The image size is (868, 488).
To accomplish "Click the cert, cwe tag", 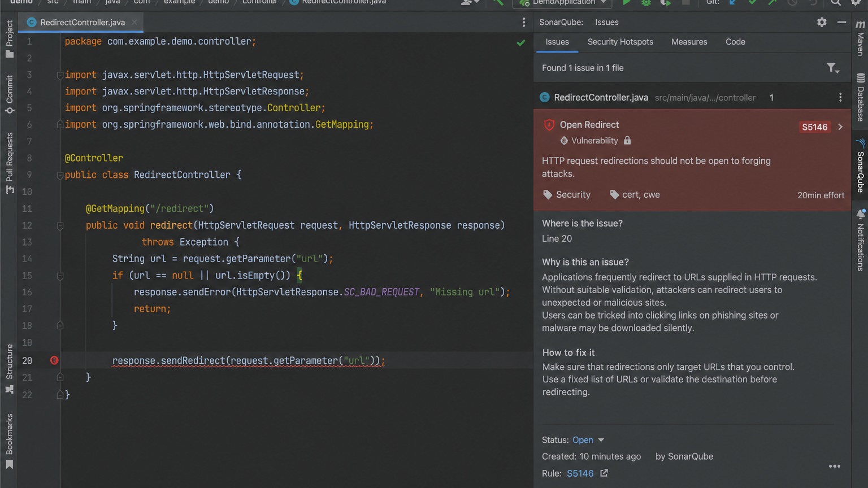I will coord(635,194).
